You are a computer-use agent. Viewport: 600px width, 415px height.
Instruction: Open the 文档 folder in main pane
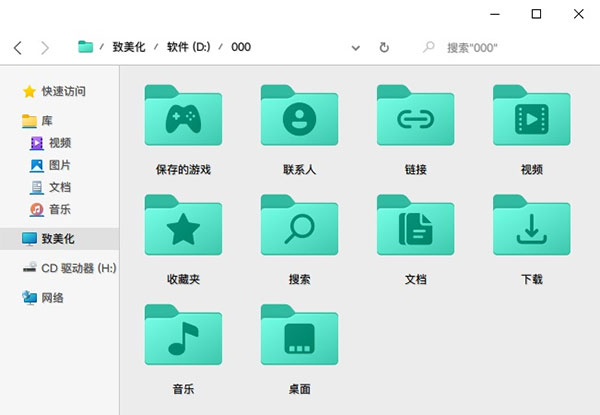pyautogui.click(x=415, y=229)
